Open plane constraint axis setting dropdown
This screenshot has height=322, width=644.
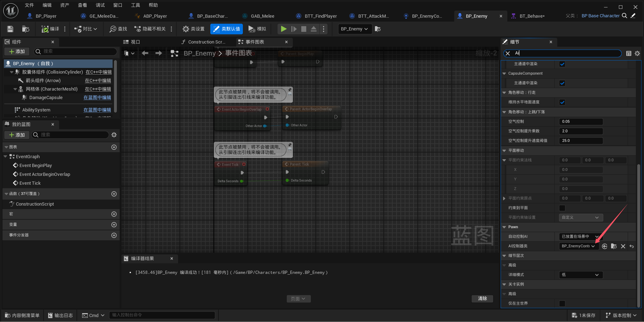point(581,218)
